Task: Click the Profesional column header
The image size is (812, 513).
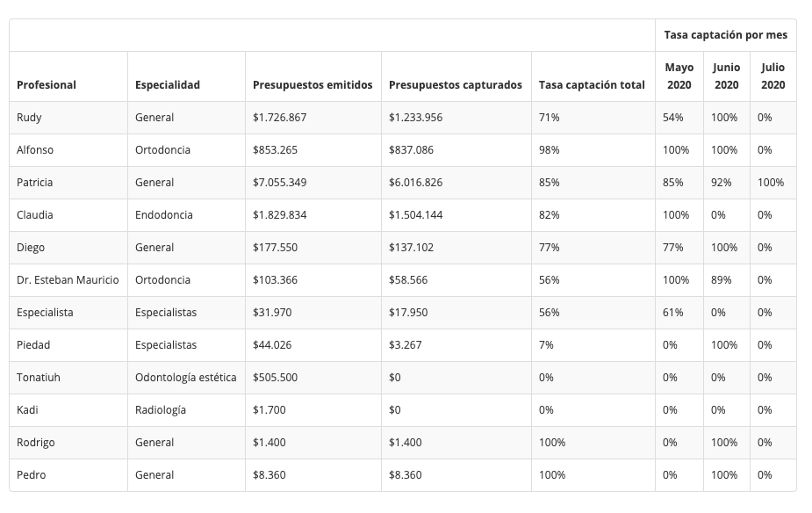Action: 47,85
